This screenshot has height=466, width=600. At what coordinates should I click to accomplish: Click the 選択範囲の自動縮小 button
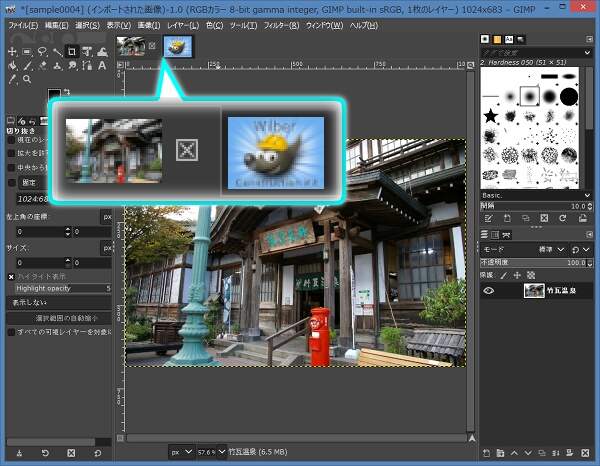pos(59,318)
